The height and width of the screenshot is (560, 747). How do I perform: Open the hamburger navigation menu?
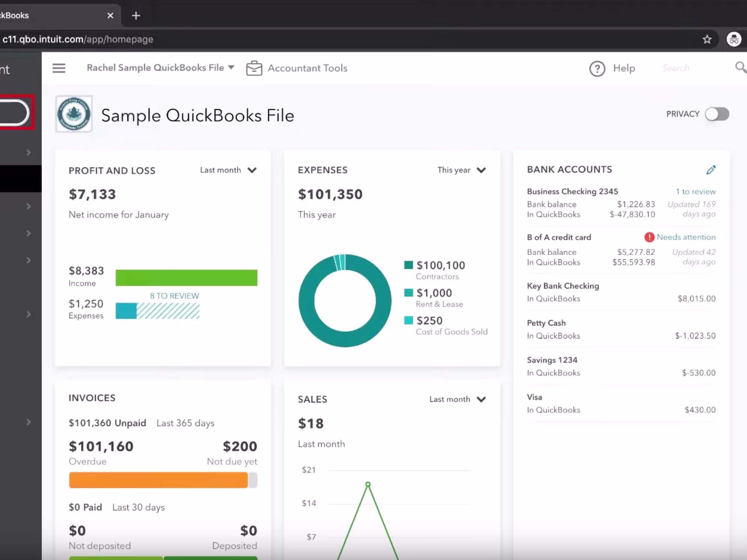(x=59, y=68)
